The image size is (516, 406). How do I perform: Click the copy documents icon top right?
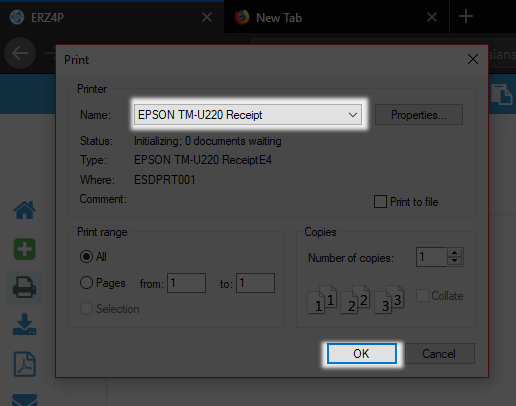pos(501,95)
